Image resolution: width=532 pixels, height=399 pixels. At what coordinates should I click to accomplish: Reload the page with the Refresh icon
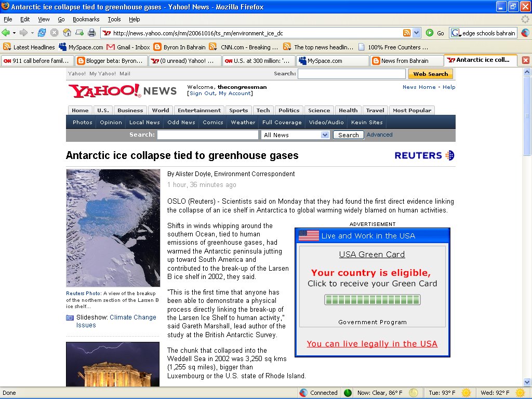[x=42, y=33]
